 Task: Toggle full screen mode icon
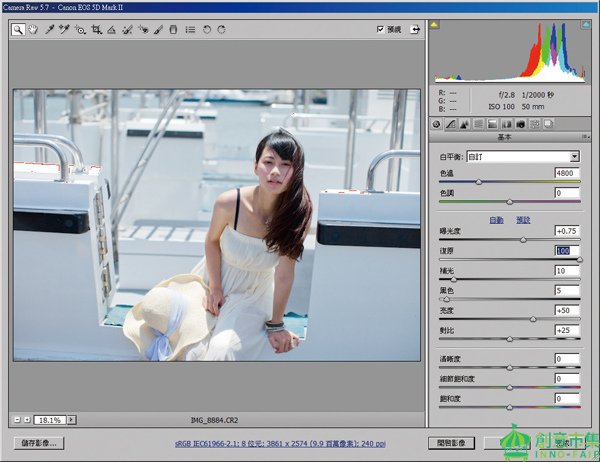coord(415,29)
